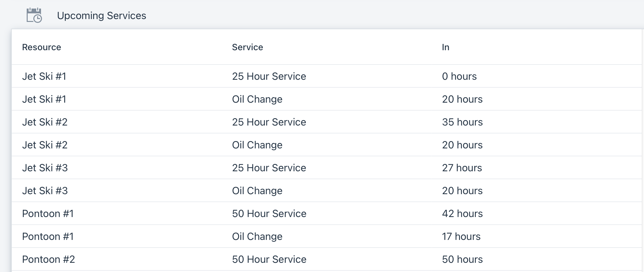Click 25 Hour Service for Jet Ski #2
This screenshot has height=272, width=644.
(269, 122)
